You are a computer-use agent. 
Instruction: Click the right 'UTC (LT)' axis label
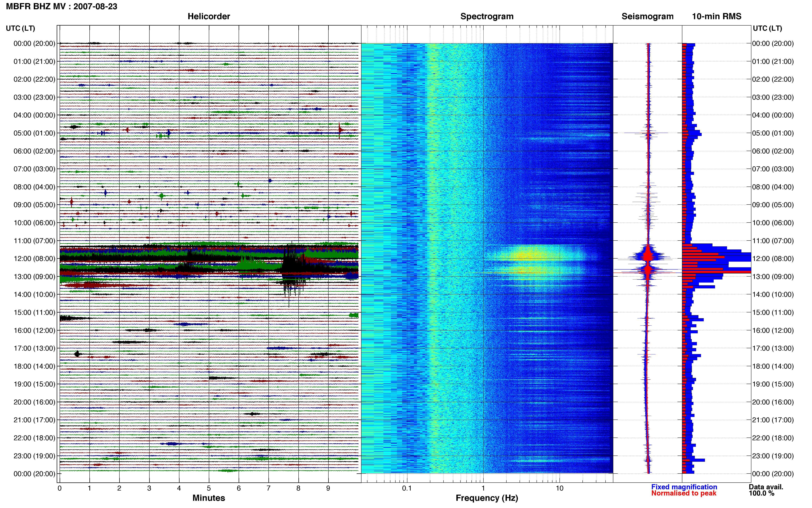[767, 28]
